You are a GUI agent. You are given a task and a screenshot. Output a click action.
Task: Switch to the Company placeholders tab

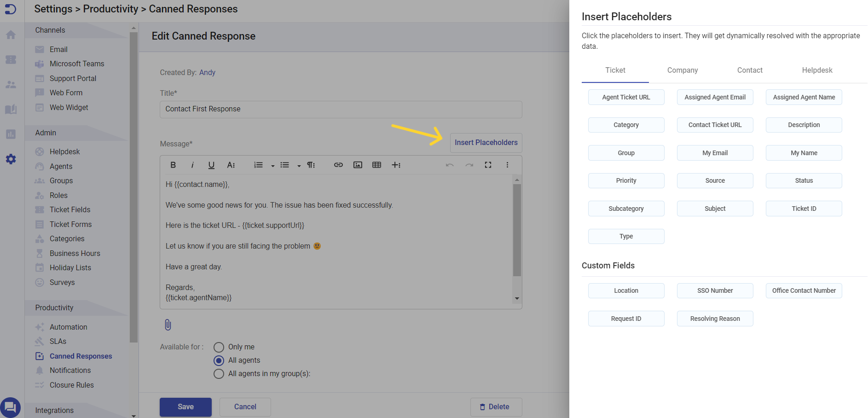point(682,70)
